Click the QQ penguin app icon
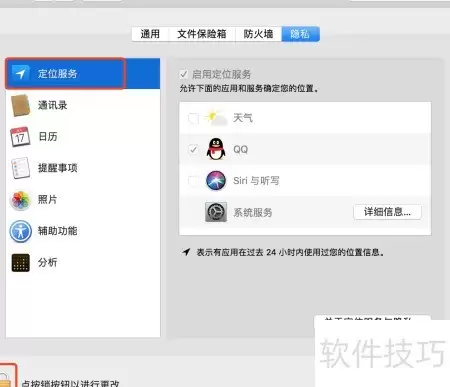Screen dimensions: 450x387 (x=216, y=149)
